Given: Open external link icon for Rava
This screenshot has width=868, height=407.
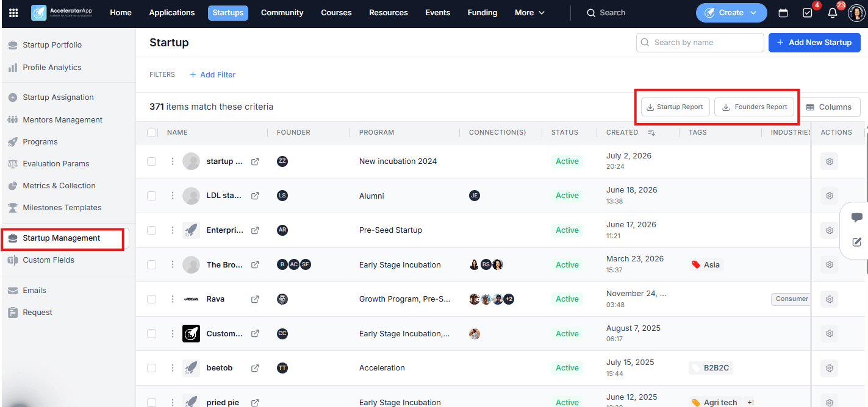Looking at the screenshot, I should [255, 299].
